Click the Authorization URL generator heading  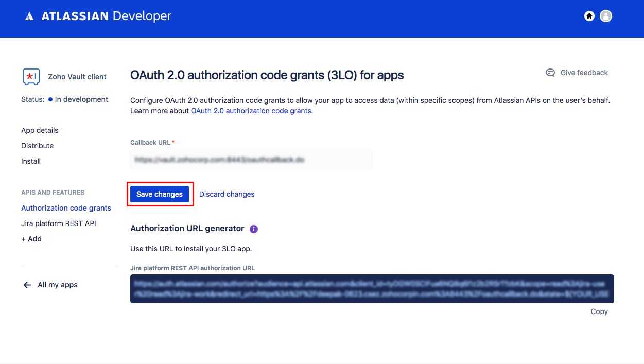tap(187, 228)
